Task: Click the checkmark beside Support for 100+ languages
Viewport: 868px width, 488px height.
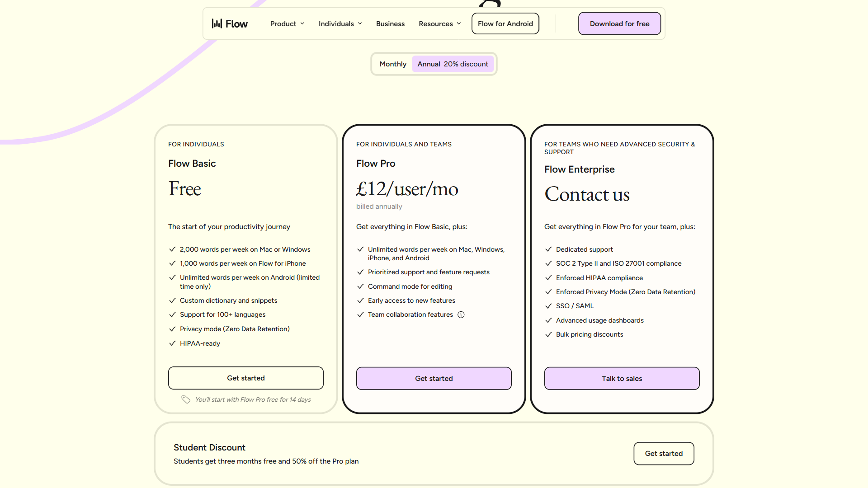Action: (x=172, y=314)
